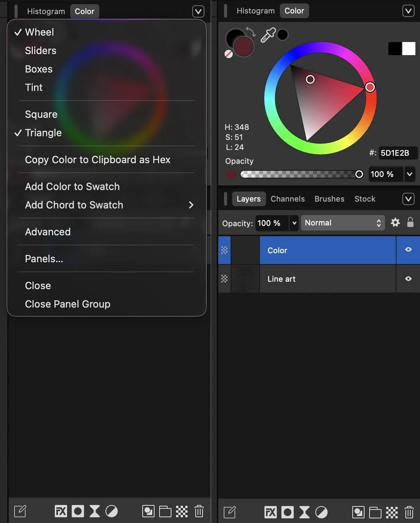This screenshot has width=420, height=523.
Task: Add live filter hourglass in right toolbar
Action: click(304, 512)
